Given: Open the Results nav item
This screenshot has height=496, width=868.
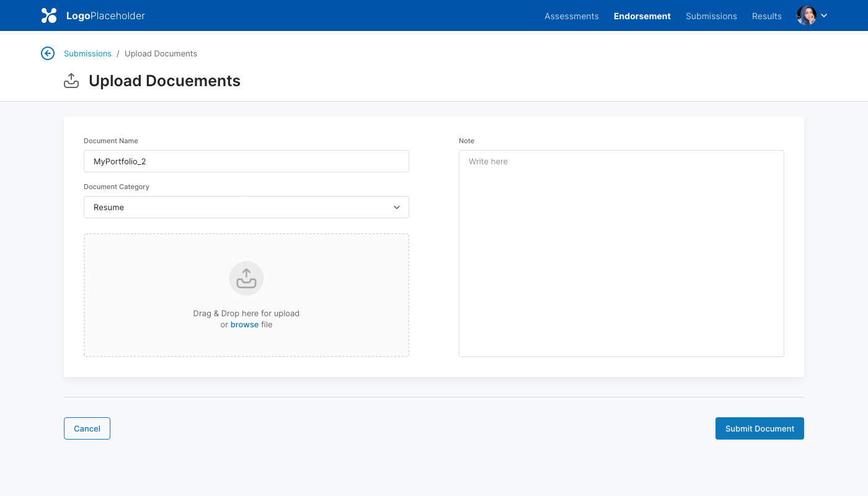Looking at the screenshot, I should coord(767,16).
